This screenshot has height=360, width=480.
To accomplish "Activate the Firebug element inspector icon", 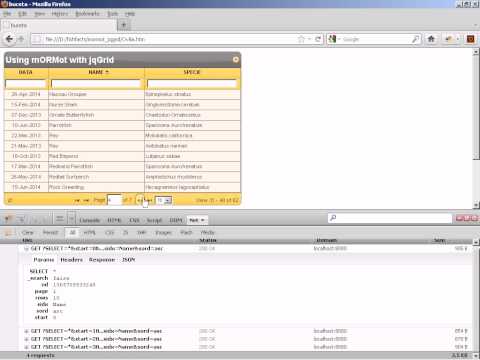I will click(x=21, y=219).
